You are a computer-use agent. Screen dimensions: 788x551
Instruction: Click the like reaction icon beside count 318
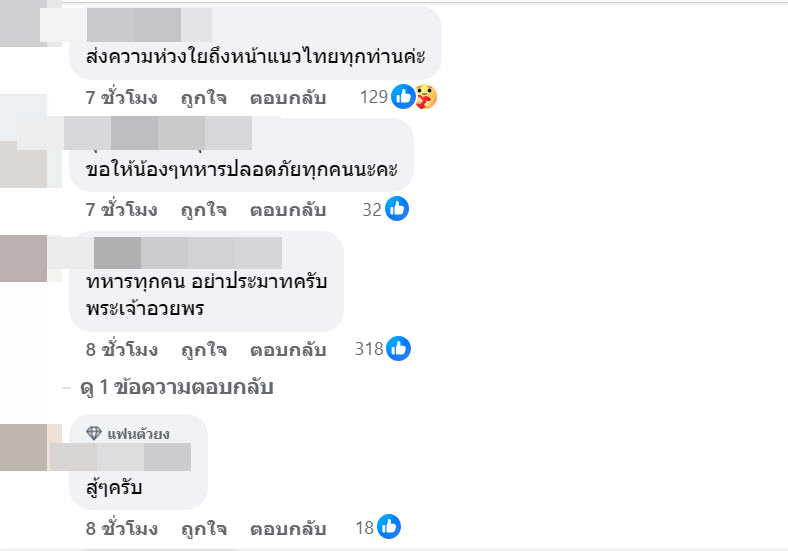pyautogui.click(x=398, y=349)
